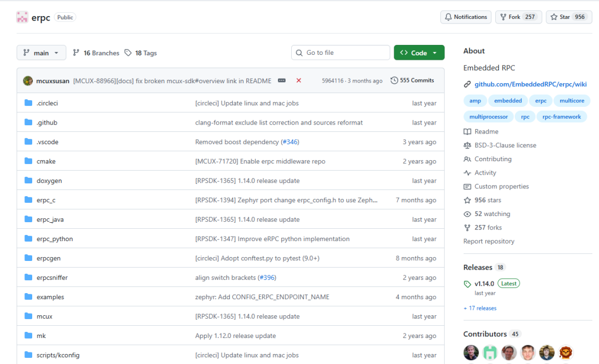Open the github.com/EmbeddedRPC/erpc/wiki link
This screenshot has width=599, height=364.
[x=530, y=84]
